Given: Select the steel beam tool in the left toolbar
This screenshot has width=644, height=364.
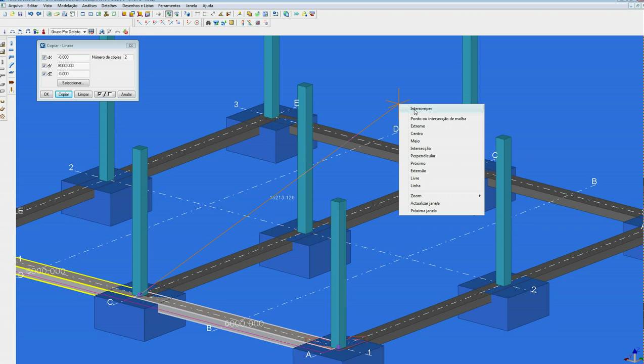Looking at the screenshot, I should [x=11, y=50].
